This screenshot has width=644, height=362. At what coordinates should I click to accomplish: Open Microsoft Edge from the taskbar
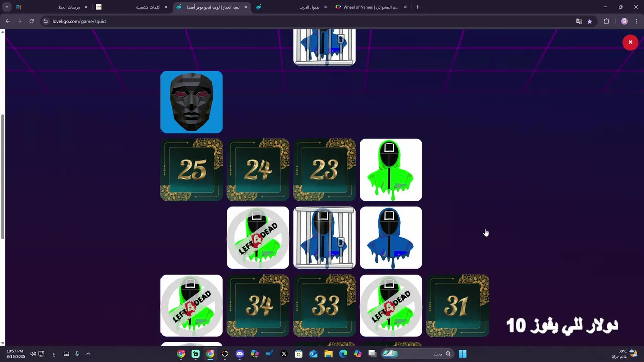pos(343,354)
